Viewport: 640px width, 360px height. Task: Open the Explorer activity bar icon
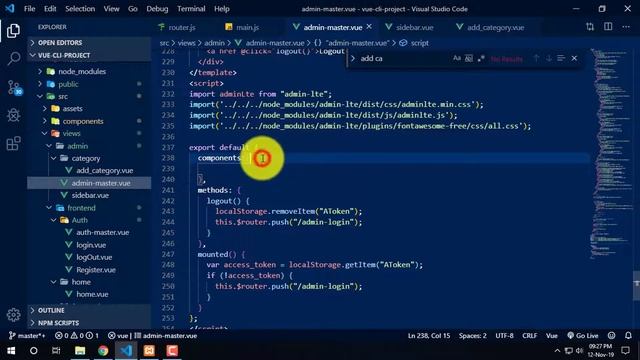point(13,31)
